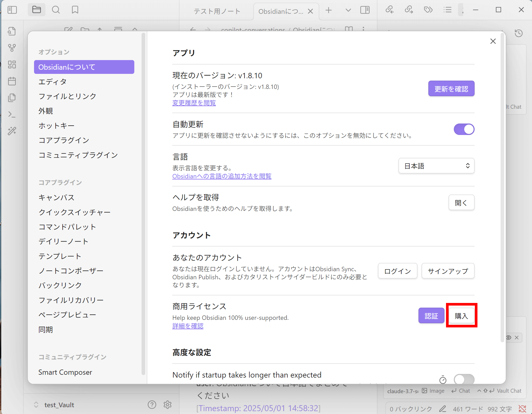
Task: Open today's daily note calendar icon
Action: (x=12, y=81)
